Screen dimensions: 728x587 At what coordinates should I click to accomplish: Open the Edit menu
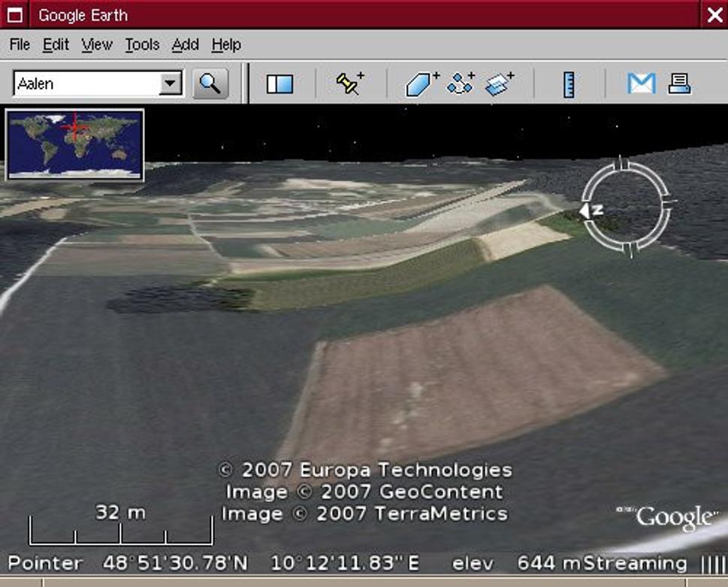(x=56, y=44)
